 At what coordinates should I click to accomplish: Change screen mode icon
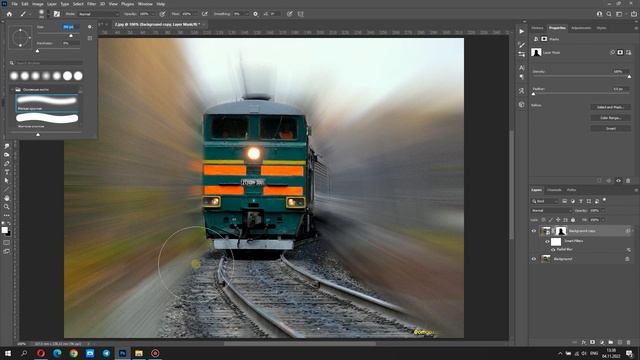point(7,251)
